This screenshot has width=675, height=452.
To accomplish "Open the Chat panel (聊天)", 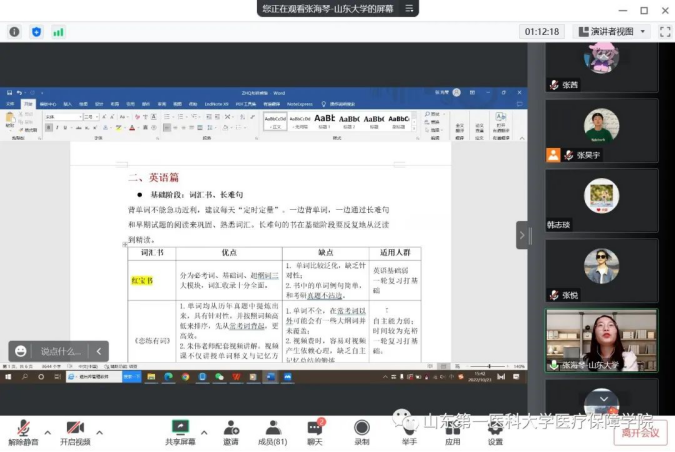I will (x=315, y=429).
